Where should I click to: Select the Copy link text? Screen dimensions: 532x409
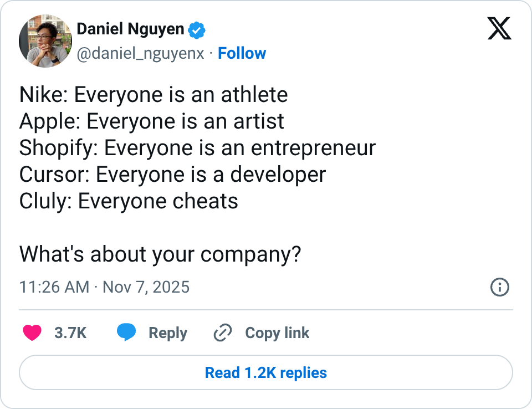point(277,333)
